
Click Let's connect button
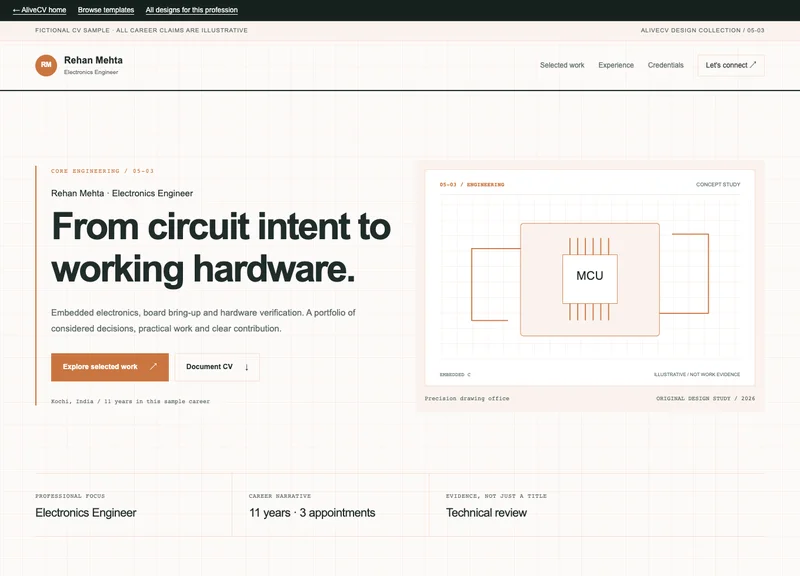click(731, 65)
